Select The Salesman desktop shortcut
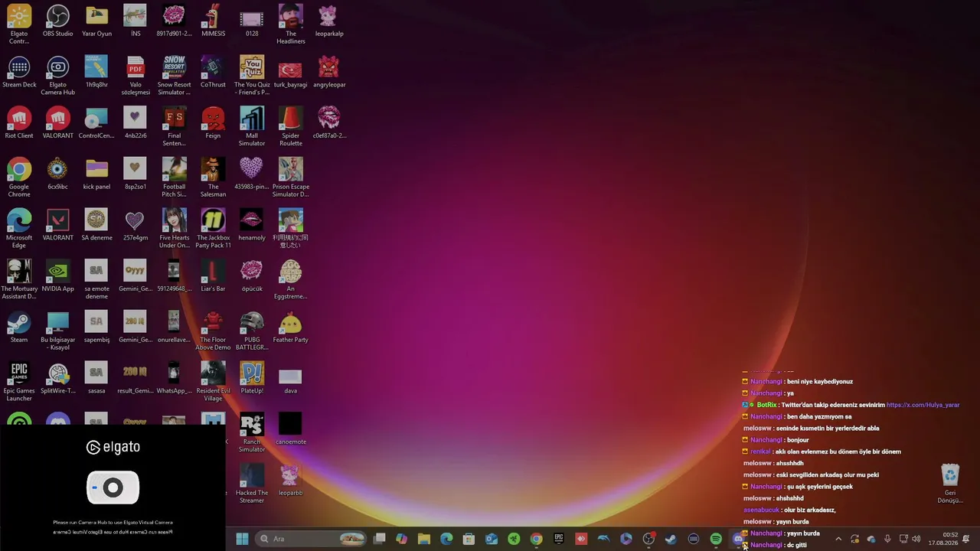The width and height of the screenshot is (980, 551). pos(213,178)
